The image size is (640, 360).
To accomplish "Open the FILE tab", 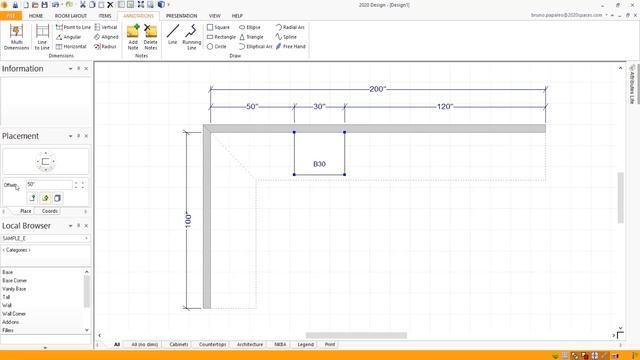I will click(x=11, y=16).
